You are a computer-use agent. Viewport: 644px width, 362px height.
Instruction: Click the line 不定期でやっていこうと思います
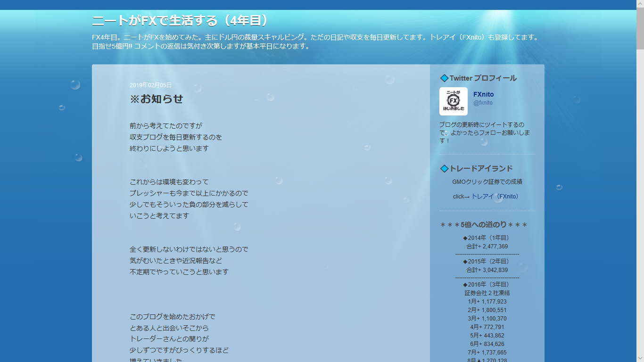click(179, 272)
